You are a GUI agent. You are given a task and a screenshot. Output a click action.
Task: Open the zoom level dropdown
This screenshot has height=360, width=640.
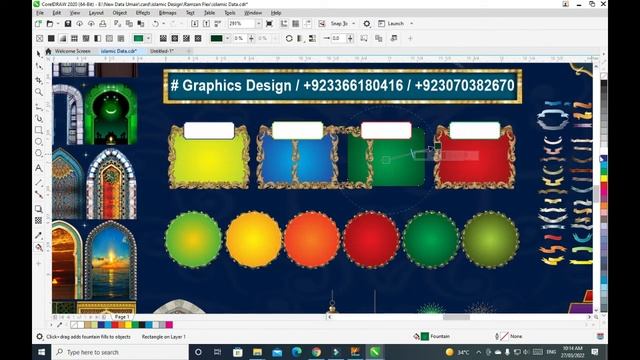click(x=258, y=24)
